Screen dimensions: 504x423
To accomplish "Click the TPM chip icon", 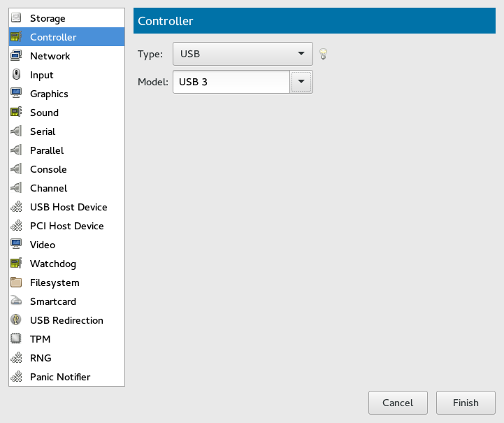I will [x=17, y=339].
